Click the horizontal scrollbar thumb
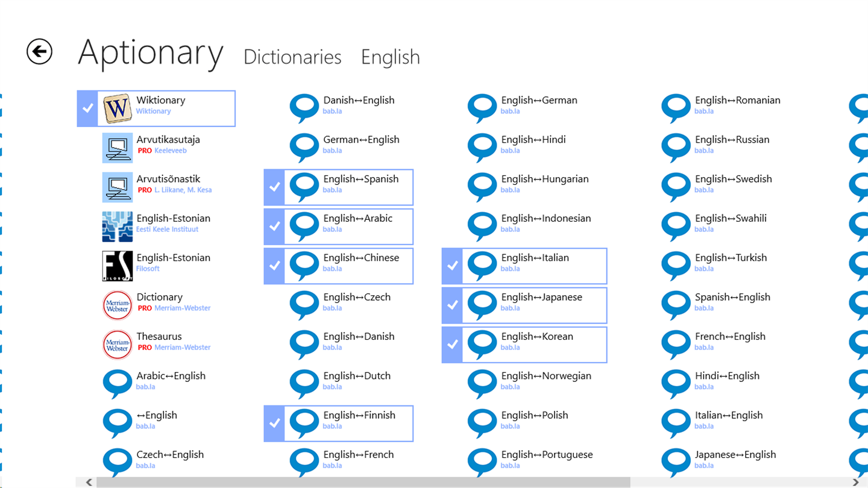This screenshot has height=488, width=868. (363, 482)
